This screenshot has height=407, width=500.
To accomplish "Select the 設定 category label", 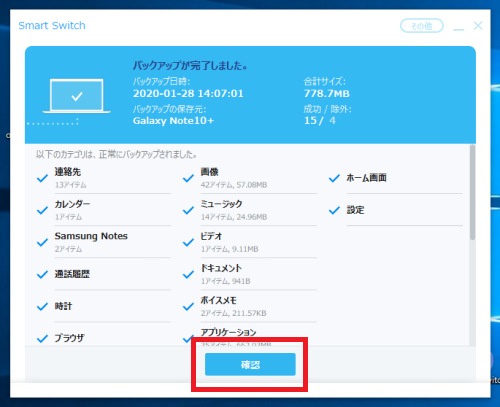I will pos(355,210).
